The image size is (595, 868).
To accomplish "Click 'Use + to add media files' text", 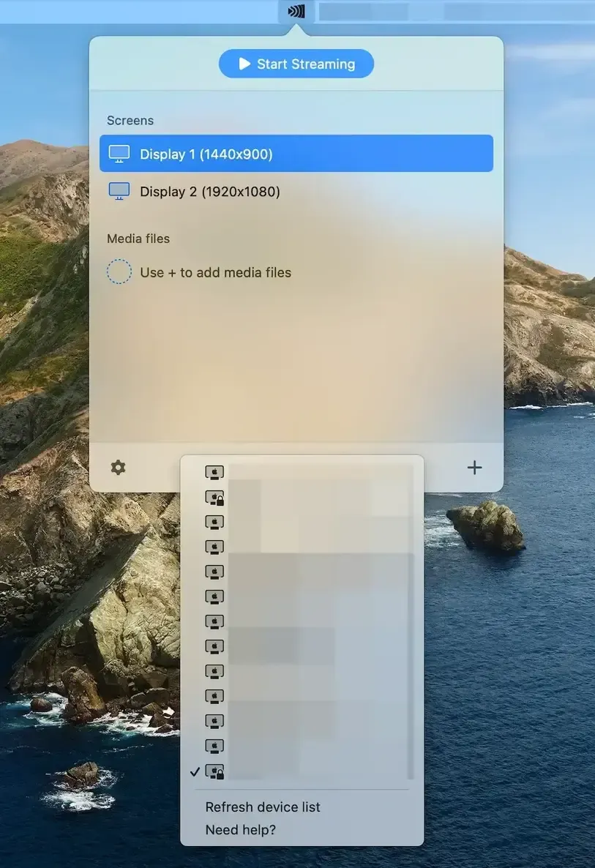I will pos(215,272).
